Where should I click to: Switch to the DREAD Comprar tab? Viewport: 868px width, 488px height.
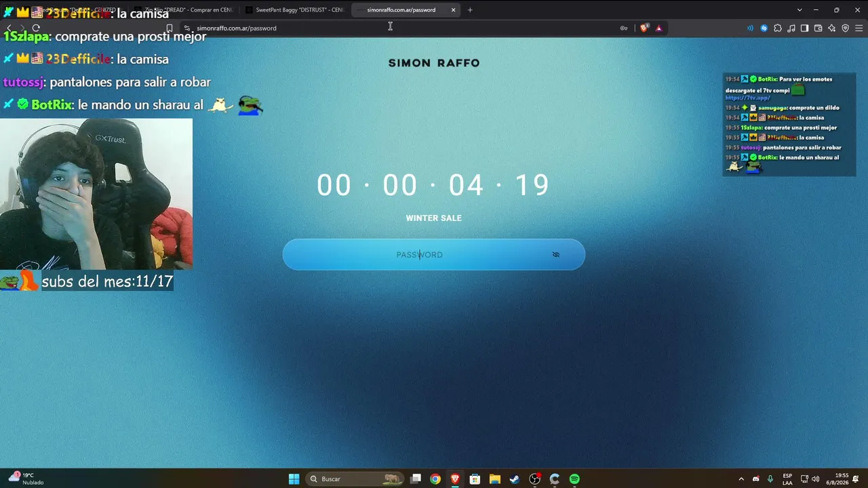click(183, 10)
